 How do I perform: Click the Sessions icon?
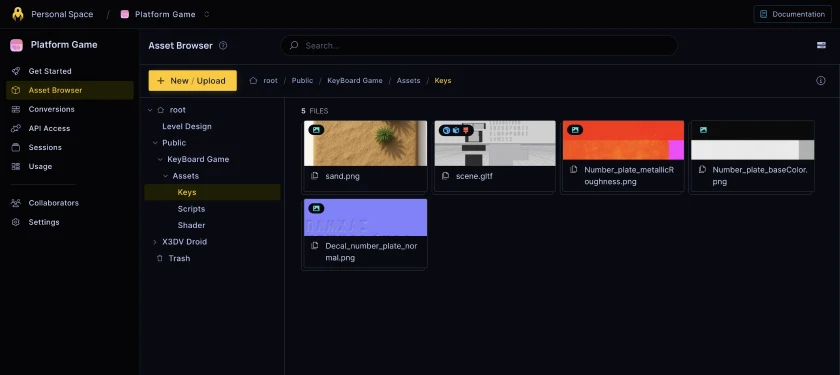(16, 147)
